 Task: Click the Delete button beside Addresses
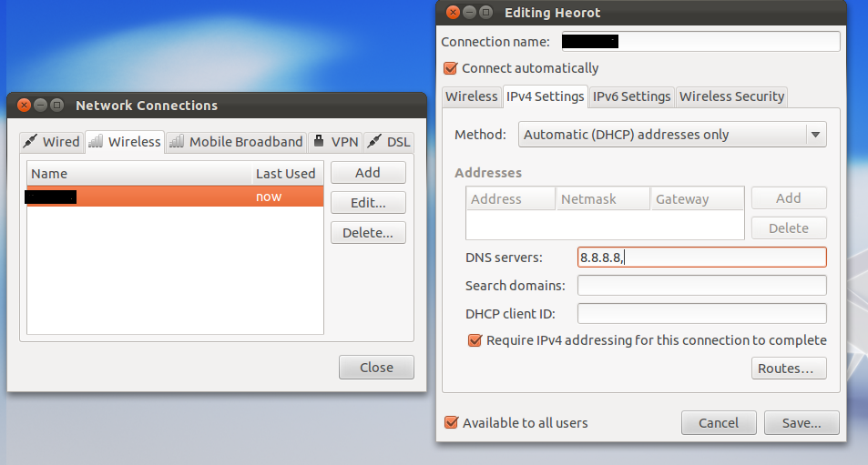click(x=789, y=227)
